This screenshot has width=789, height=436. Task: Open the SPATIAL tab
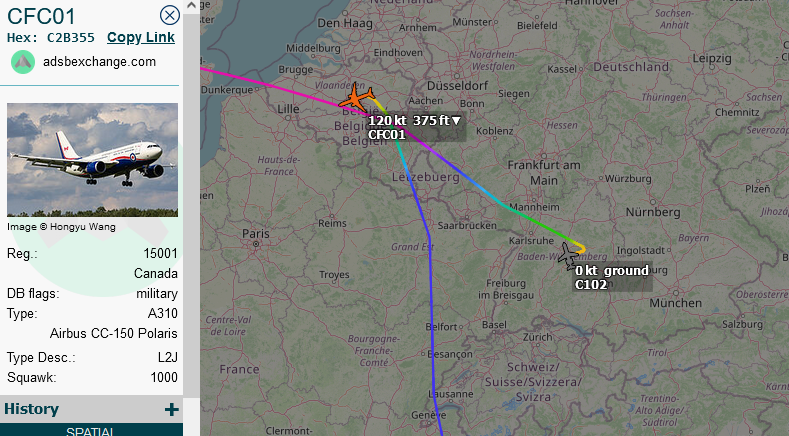coord(90,430)
